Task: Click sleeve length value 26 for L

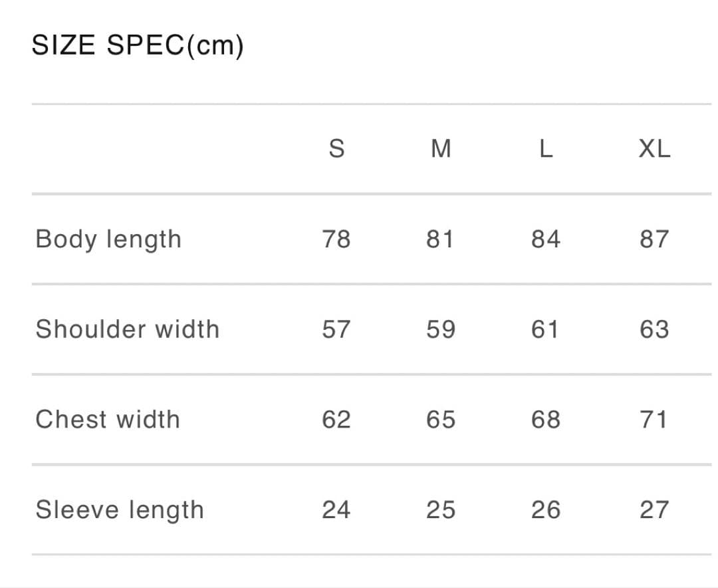Action: tap(545, 510)
